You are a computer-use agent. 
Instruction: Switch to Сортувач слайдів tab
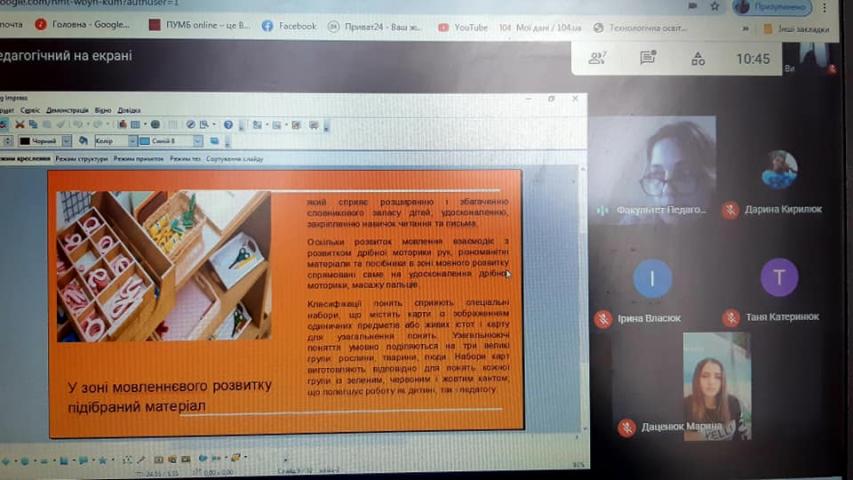point(234,158)
